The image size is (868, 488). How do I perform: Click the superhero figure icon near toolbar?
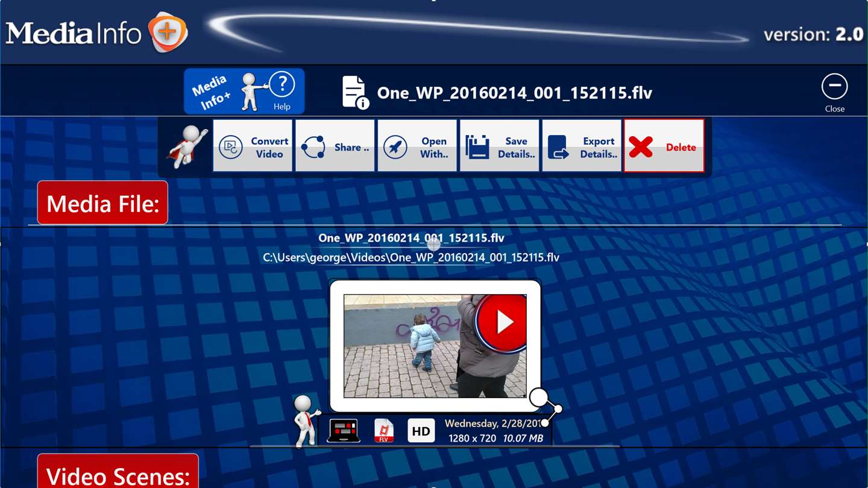point(187,146)
